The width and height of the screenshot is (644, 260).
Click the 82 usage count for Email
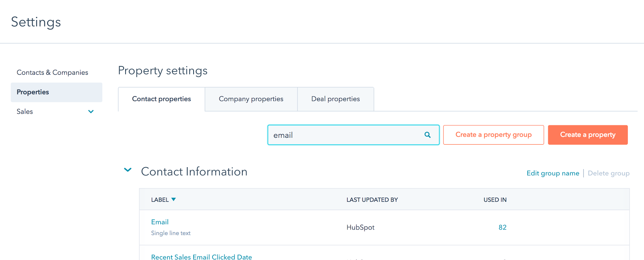point(502,227)
